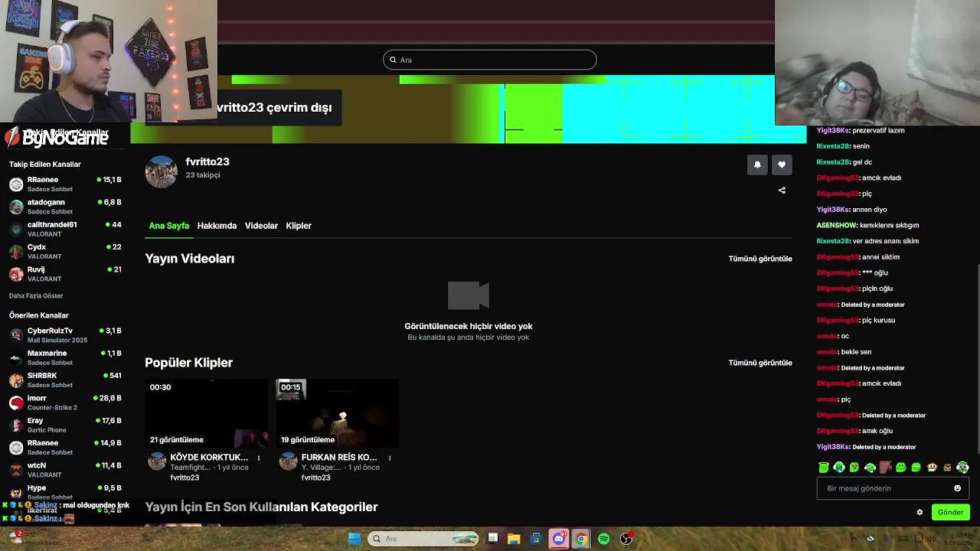Open Spotify from taskbar
Image resolution: width=980 pixels, height=551 pixels.
[x=603, y=539]
